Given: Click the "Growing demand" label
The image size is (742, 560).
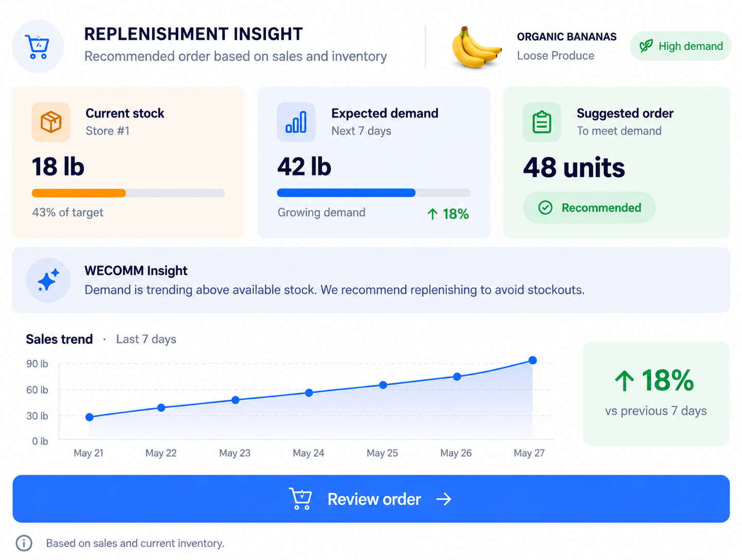Looking at the screenshot, I should 321,213.
